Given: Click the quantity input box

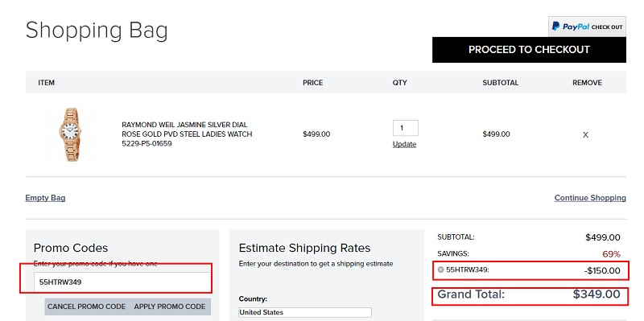Looking at the screenshot, I should click(x=406, y=128).
